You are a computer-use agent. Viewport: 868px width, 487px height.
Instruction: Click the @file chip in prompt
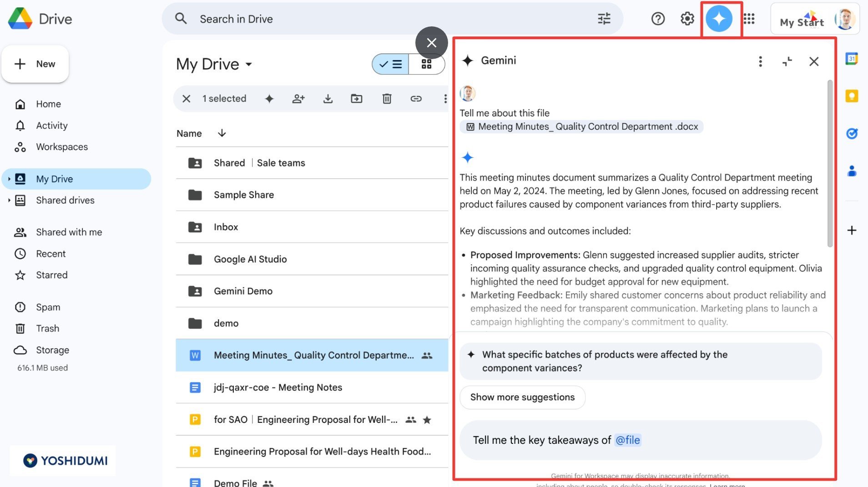pos(627,440)
